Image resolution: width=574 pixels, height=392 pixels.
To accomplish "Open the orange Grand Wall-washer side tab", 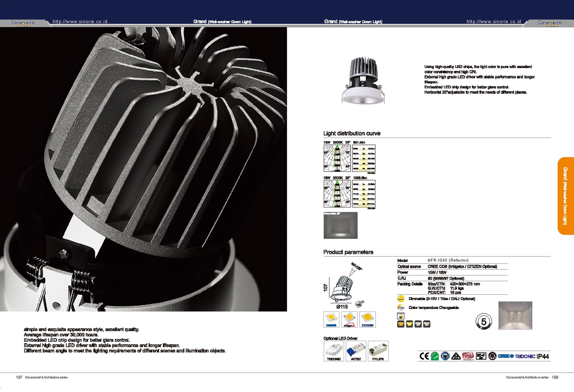I will (565, 196).
